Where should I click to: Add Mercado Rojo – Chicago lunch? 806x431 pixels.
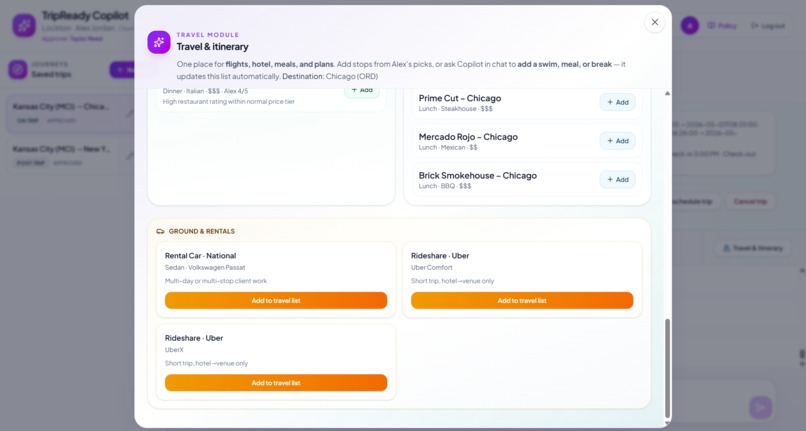click(617, 141)
